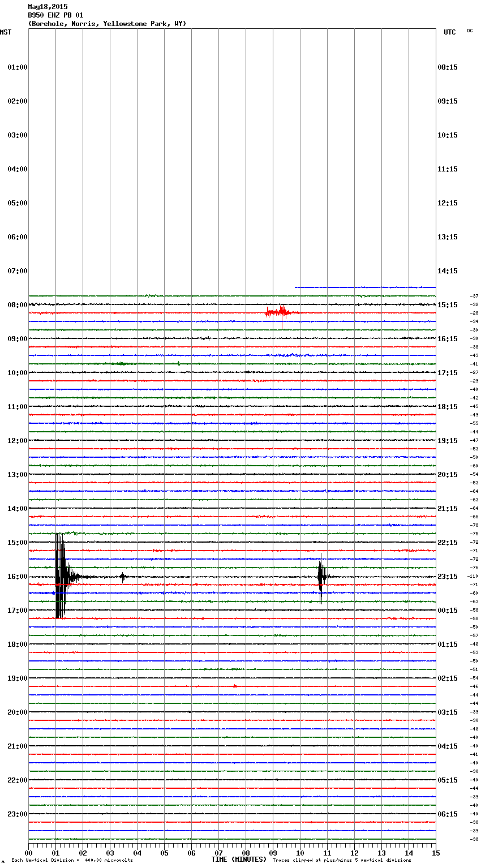Select the MST hour label '16:00'

tap(18, 577)
